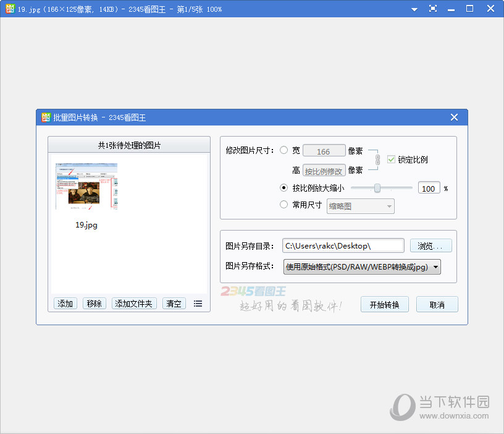Click the 开始转换 button

384,304
